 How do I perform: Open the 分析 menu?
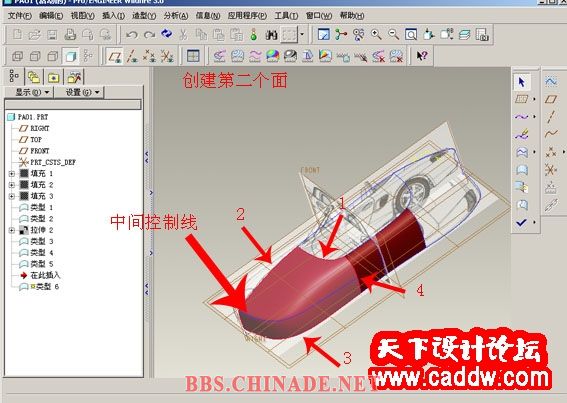176,16
